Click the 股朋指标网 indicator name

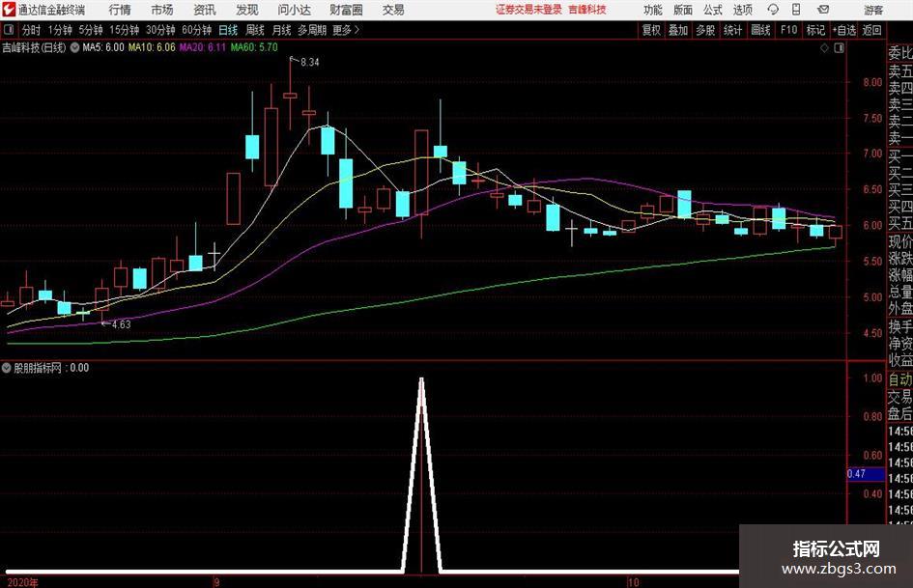pos(38,368)
